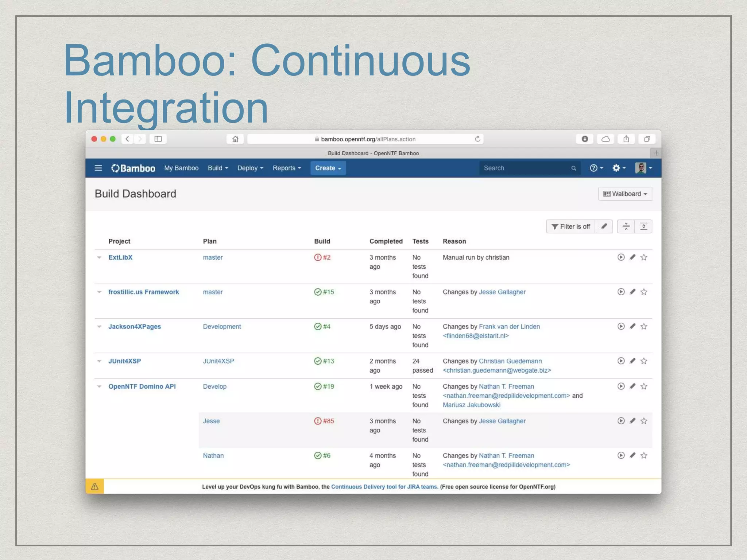Open the Safari home page button
The image size is (747, 560).
pyautogui.click(x=235, y=139)
